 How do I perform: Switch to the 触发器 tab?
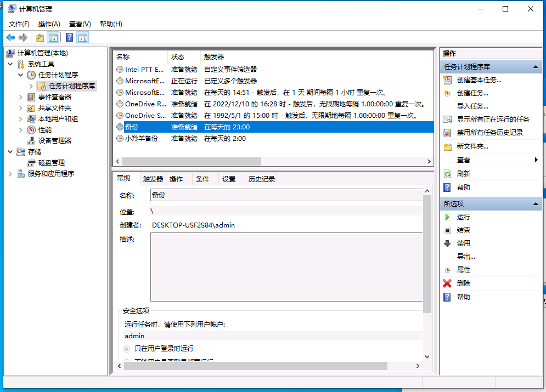153,179
